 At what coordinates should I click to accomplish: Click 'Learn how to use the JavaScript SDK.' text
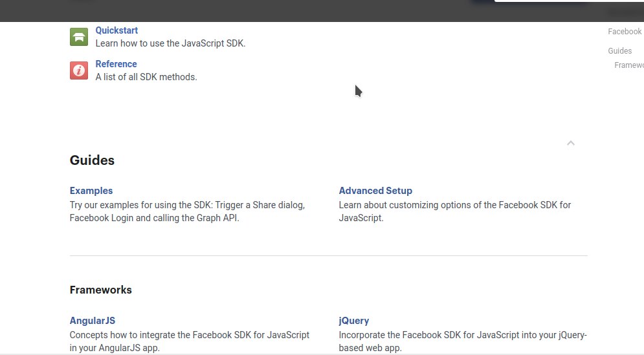tap(170, 43)
